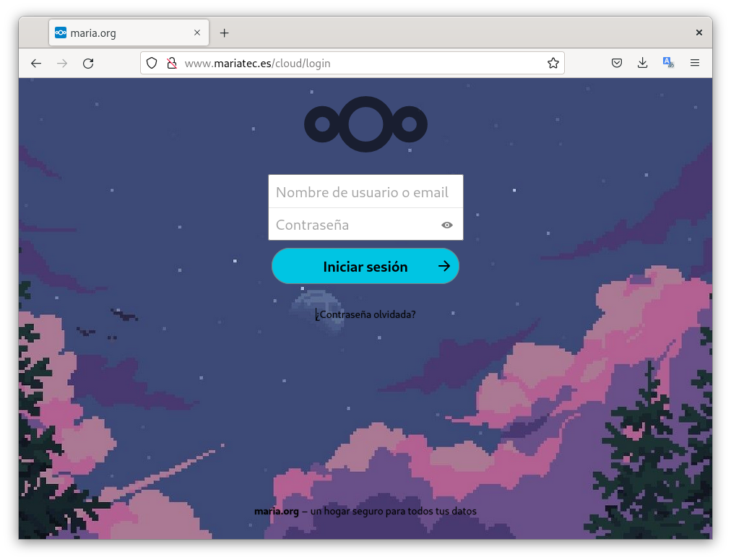This screenshot has width=731, height=560.
Task: Click the back navigation arrow
Action: [36, 64]
